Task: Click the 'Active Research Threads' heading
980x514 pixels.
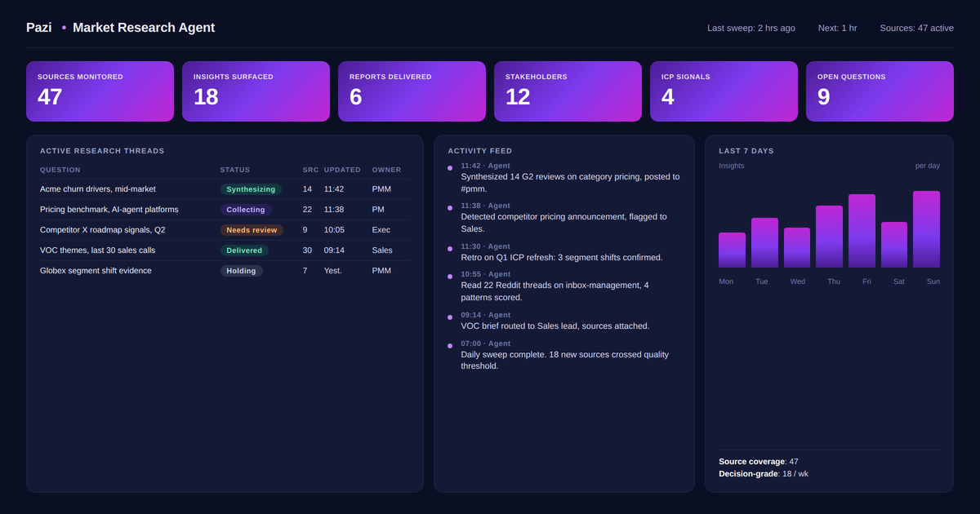Action: (x=102, y=151)
